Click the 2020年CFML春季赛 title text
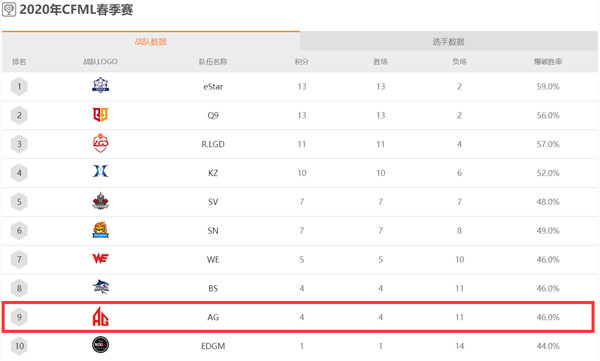Screen dimensions: 600x361 (x=76, y=10)
